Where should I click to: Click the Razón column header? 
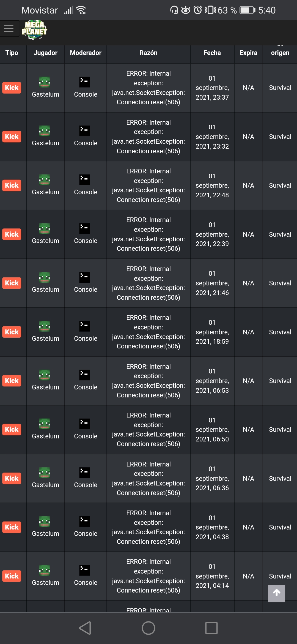[x=148, y=53]
